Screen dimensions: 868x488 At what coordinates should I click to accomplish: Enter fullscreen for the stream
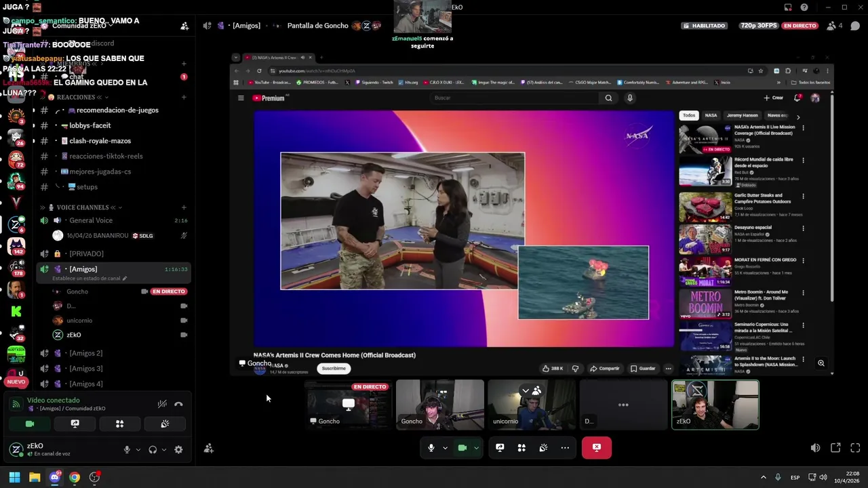click(x=855, y=448)
